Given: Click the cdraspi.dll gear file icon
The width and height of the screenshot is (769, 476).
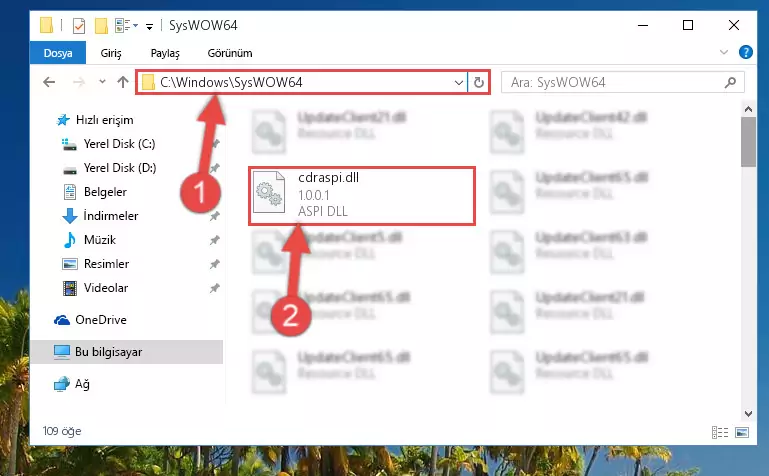Looking at the screenshot, I should click(269, 192).
